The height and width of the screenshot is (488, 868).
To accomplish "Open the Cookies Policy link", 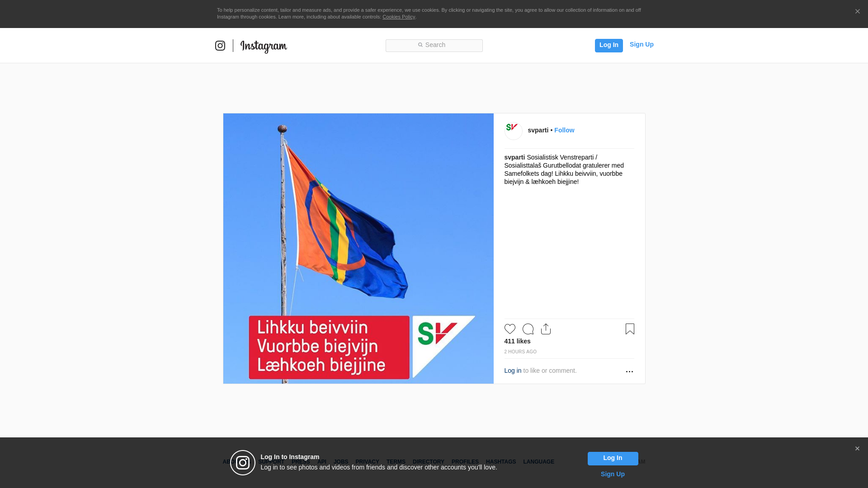I will coord(399,17).
